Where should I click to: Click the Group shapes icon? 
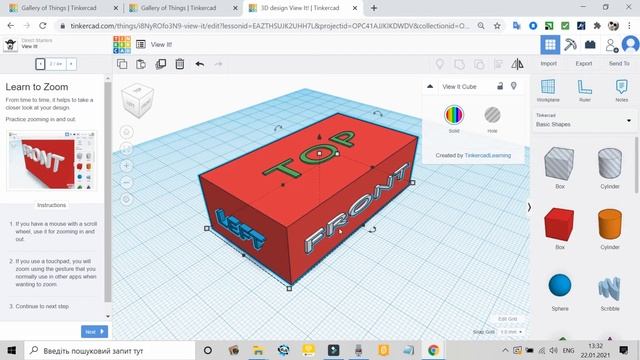459,64
